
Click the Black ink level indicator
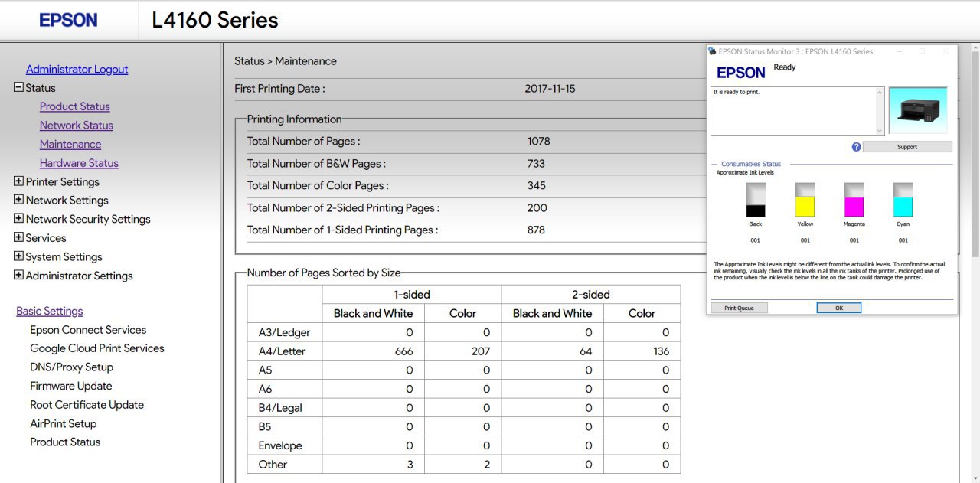coord(756,200)
